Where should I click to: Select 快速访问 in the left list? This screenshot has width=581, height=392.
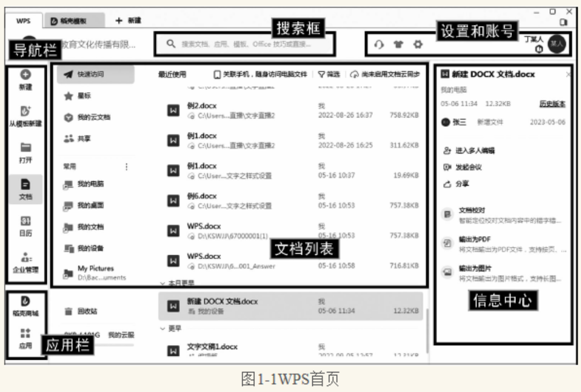(x=96, y=75)
